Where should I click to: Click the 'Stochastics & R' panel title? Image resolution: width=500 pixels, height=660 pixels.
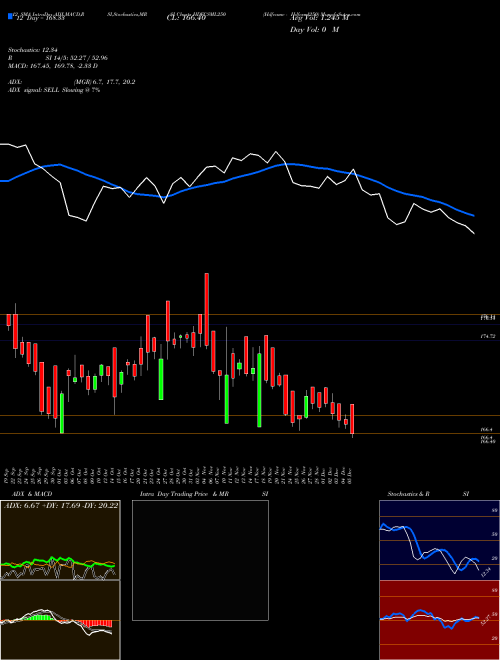coord(408,494)
